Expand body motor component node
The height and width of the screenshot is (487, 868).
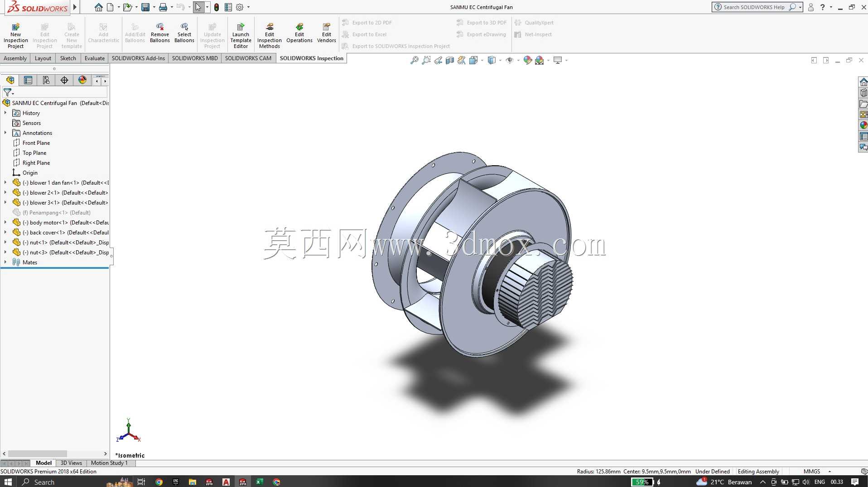pyautogui.click(x=5, y=222)
